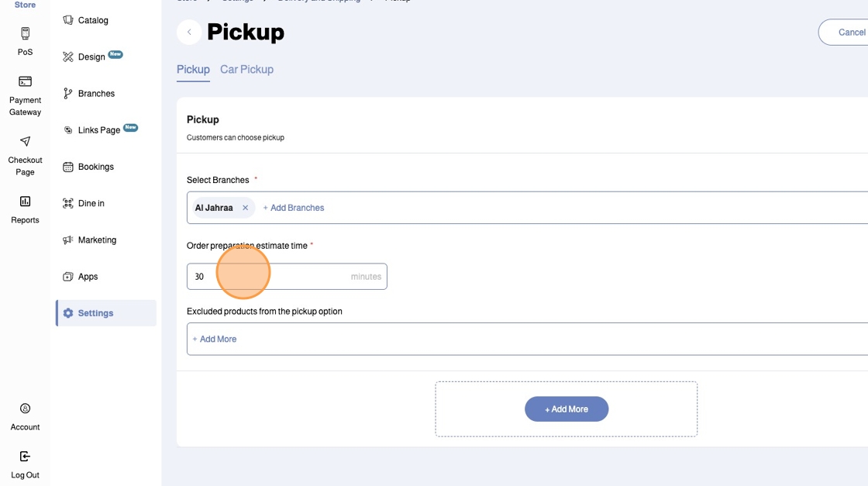Click the back arrow beside Pickup title
The image size is (868, 486).
pos(189,33)
